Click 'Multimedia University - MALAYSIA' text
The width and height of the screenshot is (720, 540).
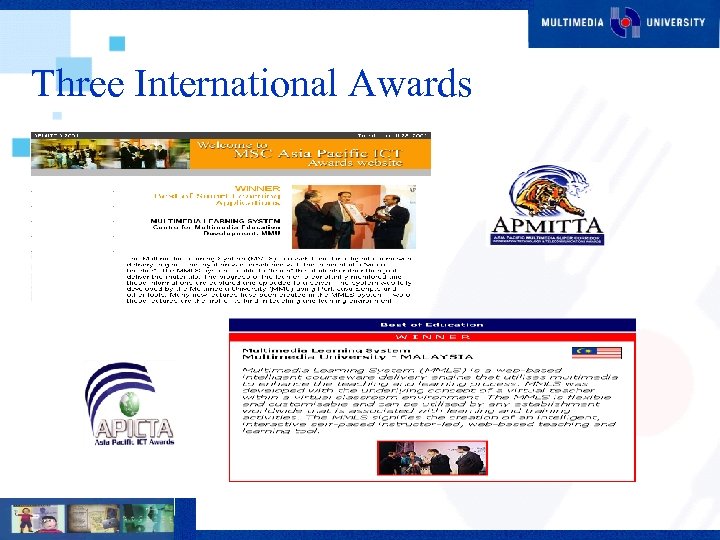358,357
